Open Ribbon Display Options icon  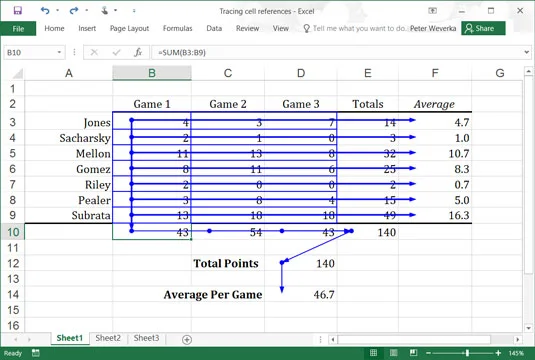click(x=432, y=11)
